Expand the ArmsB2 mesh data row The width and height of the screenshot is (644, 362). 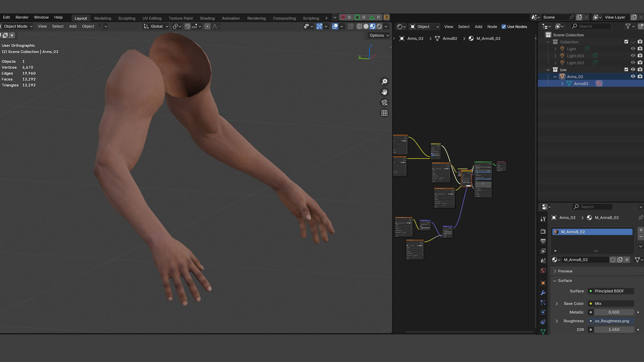tap(562, 83)
